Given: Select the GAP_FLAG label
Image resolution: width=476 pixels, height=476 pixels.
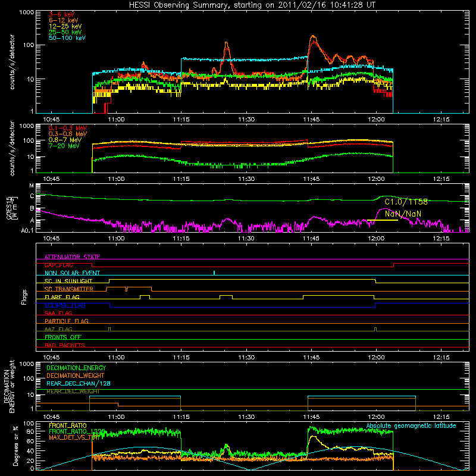Looking at the screenshot, I should coord(58,265).
